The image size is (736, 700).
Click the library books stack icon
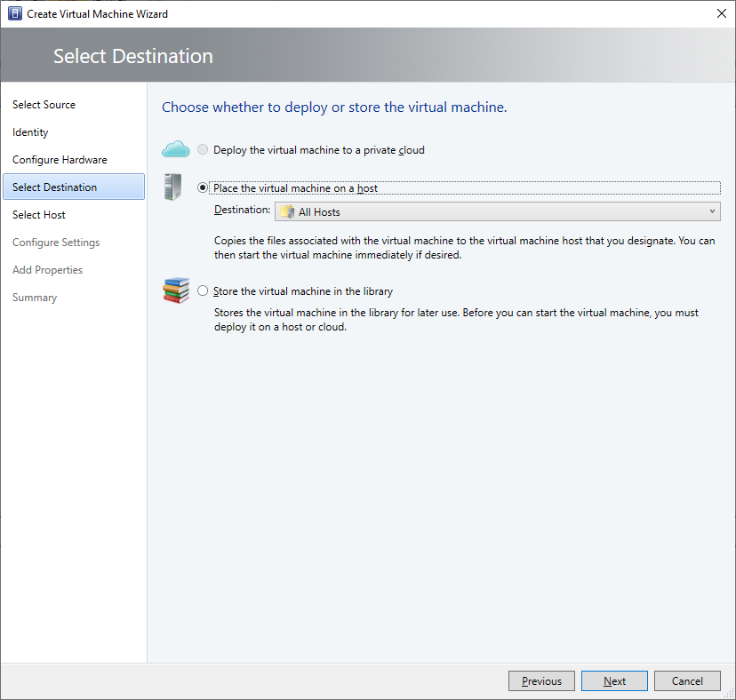(176, 290)
